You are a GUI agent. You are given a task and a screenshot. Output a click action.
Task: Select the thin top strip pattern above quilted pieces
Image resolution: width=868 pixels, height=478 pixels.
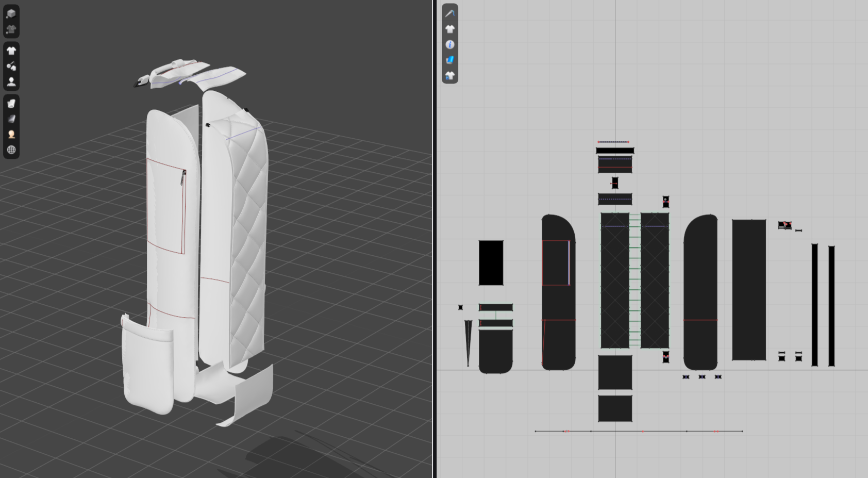tap(615, 151)
